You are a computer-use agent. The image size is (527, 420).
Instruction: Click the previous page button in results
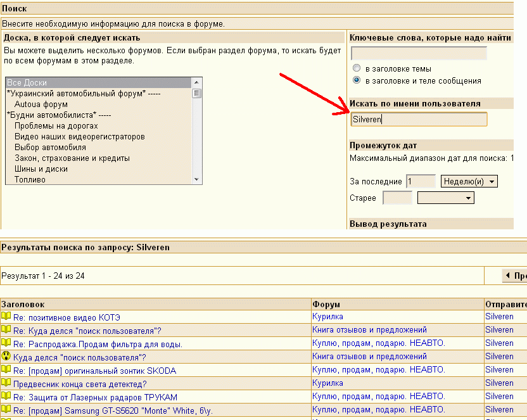point(514,276)
